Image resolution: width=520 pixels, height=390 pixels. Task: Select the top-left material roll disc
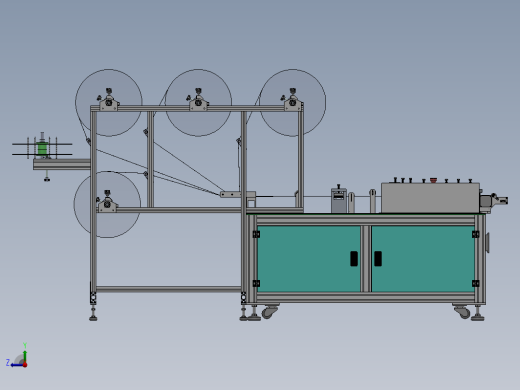click(109, 103)
